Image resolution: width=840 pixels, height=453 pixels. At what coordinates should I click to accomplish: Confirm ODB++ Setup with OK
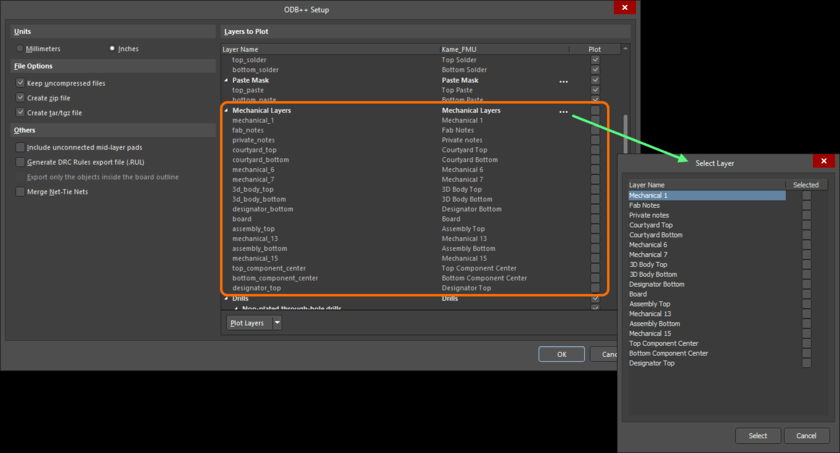click(561, 354)
